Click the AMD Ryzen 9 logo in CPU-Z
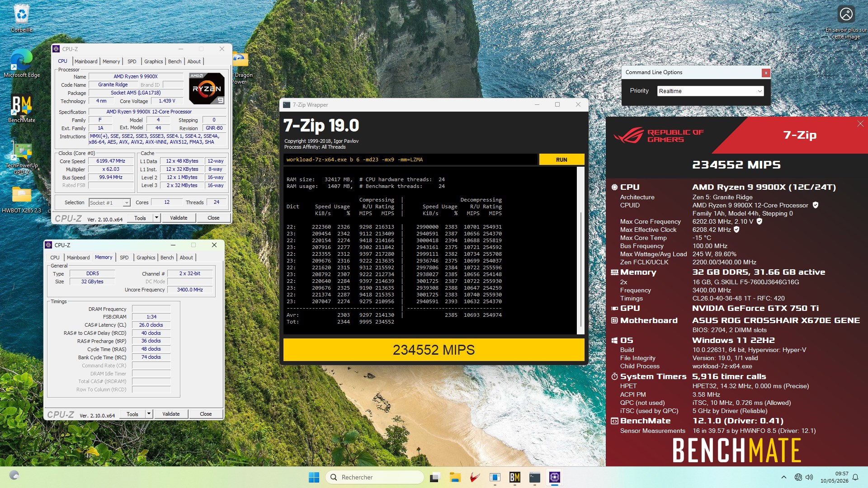The image size is (868, 488). tap(207, 89)
